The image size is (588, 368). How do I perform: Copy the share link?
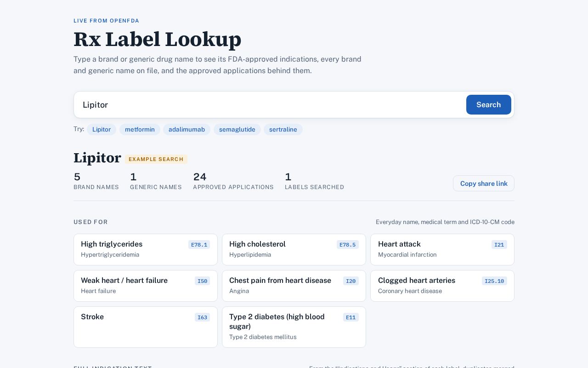point(484,184)
